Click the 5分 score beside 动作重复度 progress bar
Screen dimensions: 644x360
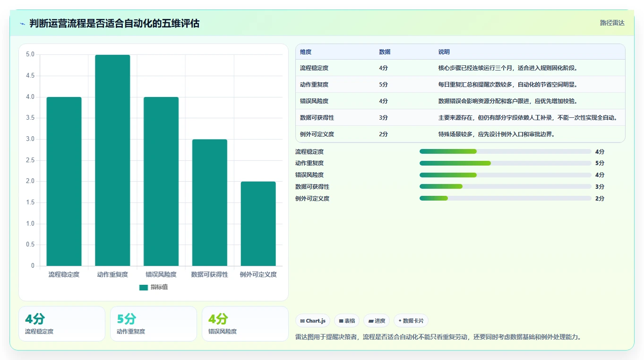click(600, 163)
